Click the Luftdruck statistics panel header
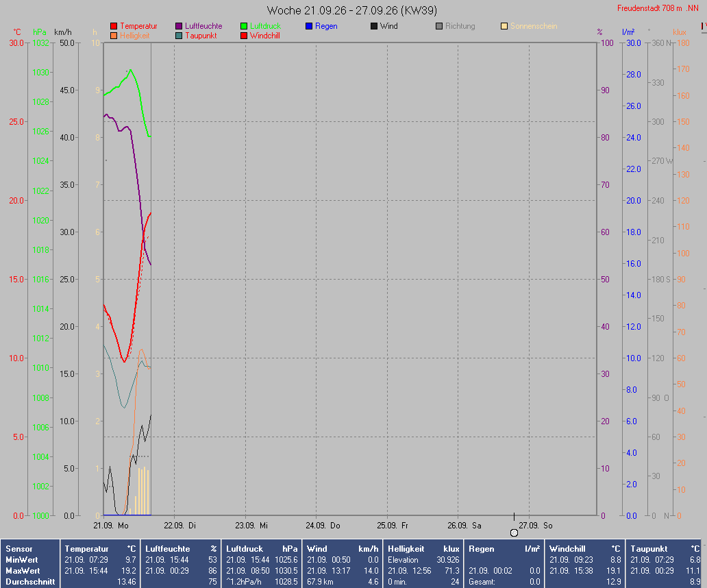The height and width of the screenshot is (588, 707). coord(262,549)
